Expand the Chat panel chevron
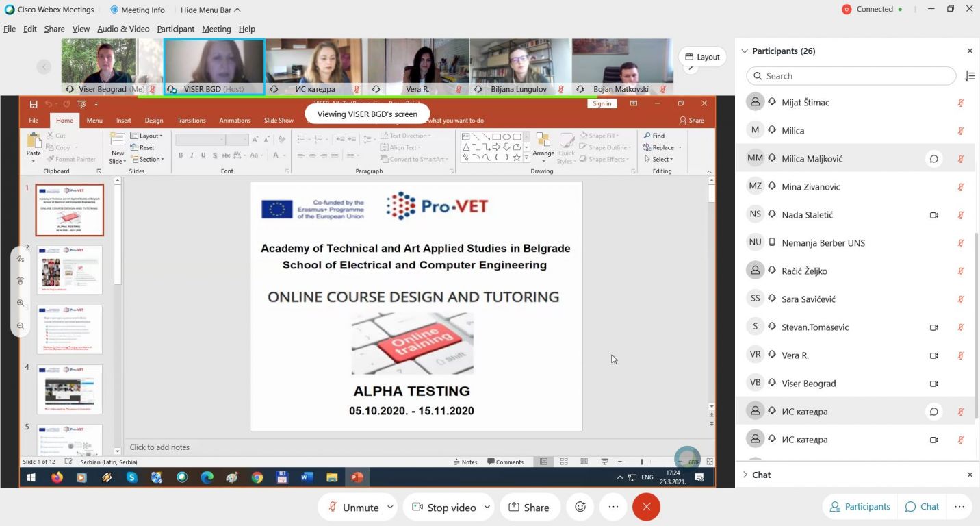The width and height of the screenshot is (980, 526). coord(745,475)
